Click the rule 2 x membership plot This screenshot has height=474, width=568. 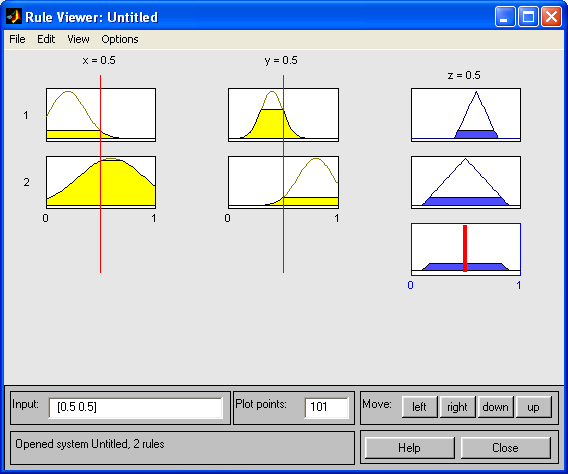(x=101, y=182)
